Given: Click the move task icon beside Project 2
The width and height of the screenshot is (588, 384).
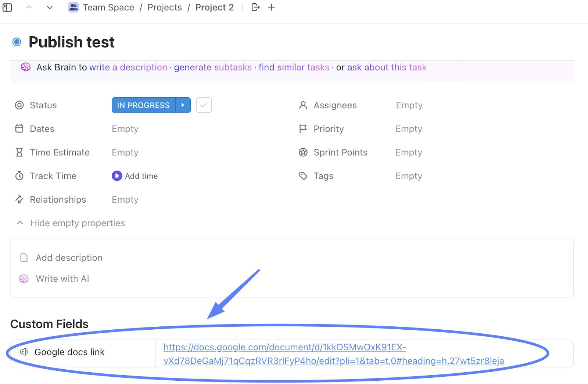Looking at the screenshot, I should pos(255,7).
